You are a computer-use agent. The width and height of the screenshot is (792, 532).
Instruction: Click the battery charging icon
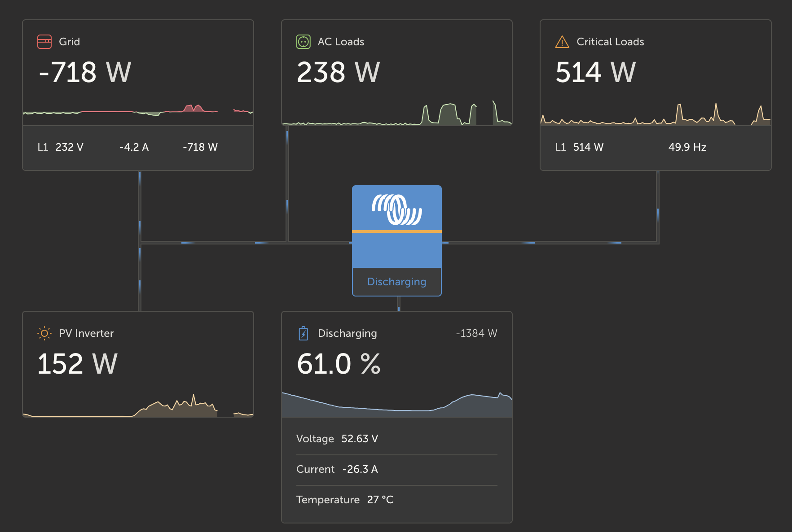coord(304,333)
